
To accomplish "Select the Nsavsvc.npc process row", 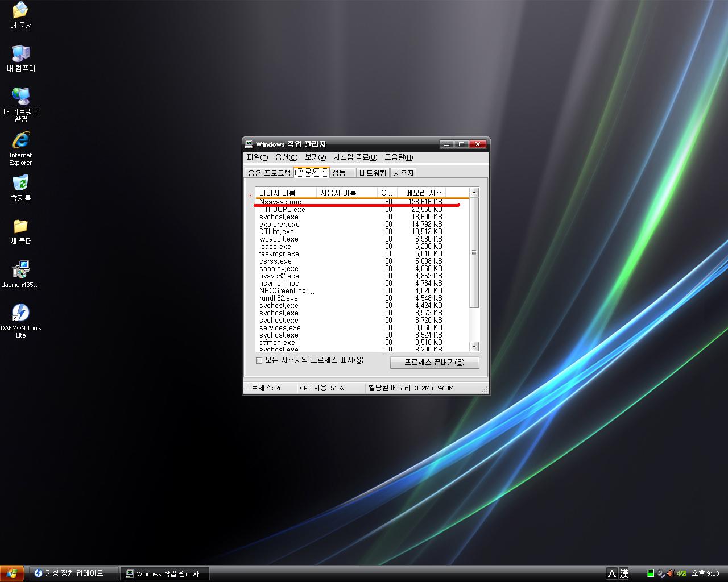I will coord(362,202).
